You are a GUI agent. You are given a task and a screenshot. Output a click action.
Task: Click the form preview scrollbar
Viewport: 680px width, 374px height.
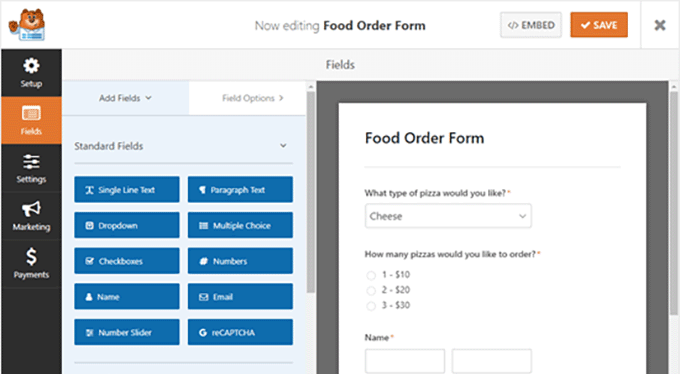coord(673,203)
